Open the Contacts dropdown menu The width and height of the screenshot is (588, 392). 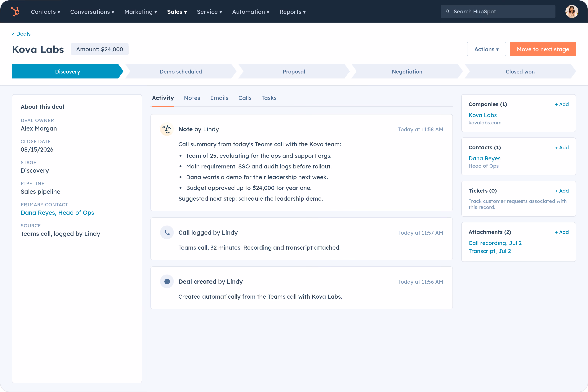[46, 12]
